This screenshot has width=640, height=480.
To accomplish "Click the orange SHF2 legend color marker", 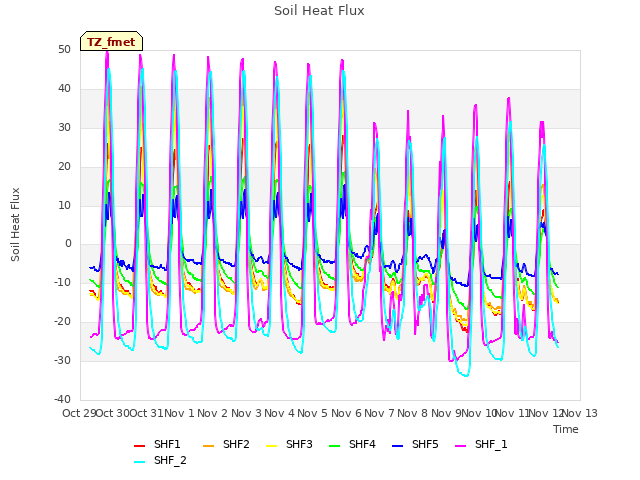I will point(208,446).
